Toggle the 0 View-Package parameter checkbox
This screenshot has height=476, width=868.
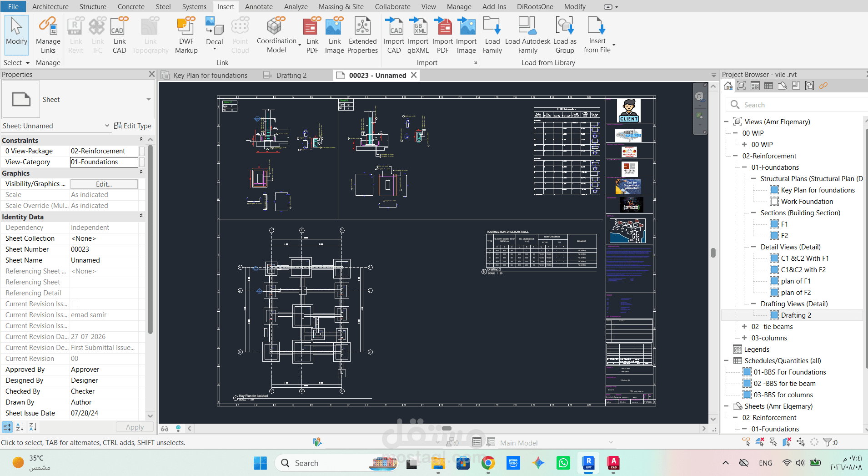pos(142,151)
